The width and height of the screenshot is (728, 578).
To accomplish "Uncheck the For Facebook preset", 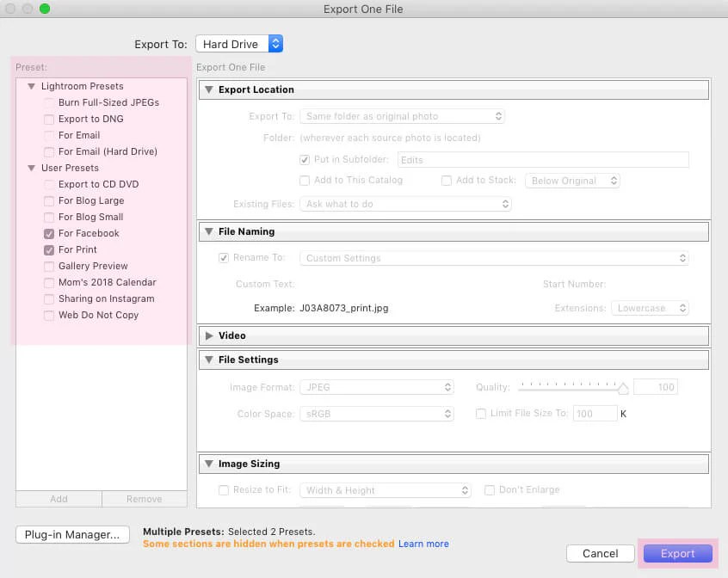I will pyautogui.click(x=49, y=234).
